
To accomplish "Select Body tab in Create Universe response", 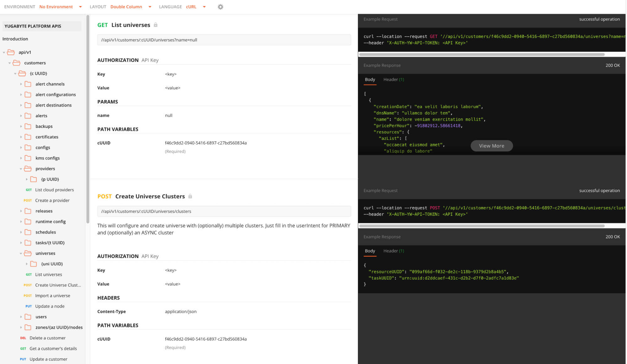I will click(x=370, y=251).
